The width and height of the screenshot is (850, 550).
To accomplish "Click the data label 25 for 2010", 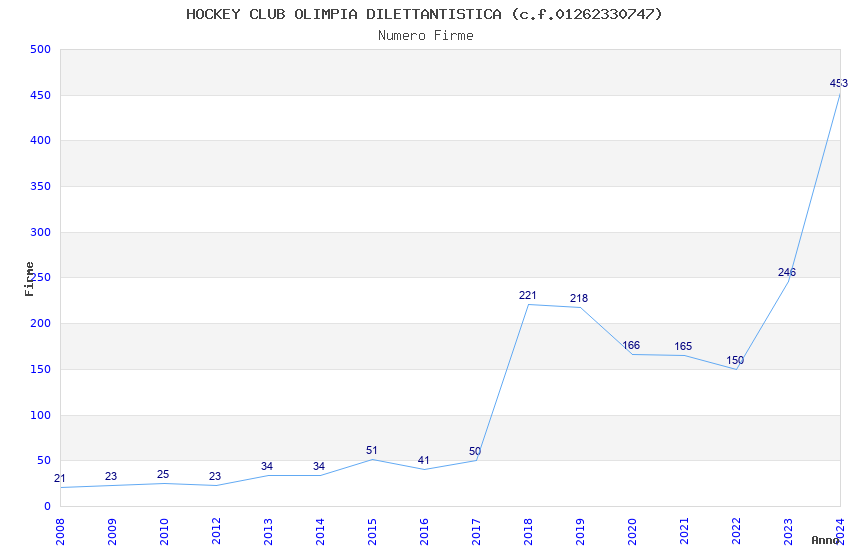I will click(163, 475).
